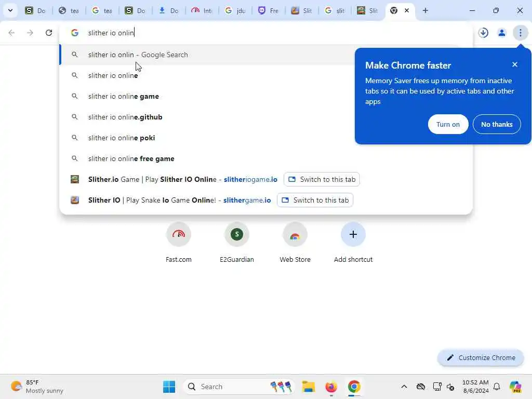Open the Chrome downloads icon
Screen dimensions: 532x399
click(x=483, y=33)
